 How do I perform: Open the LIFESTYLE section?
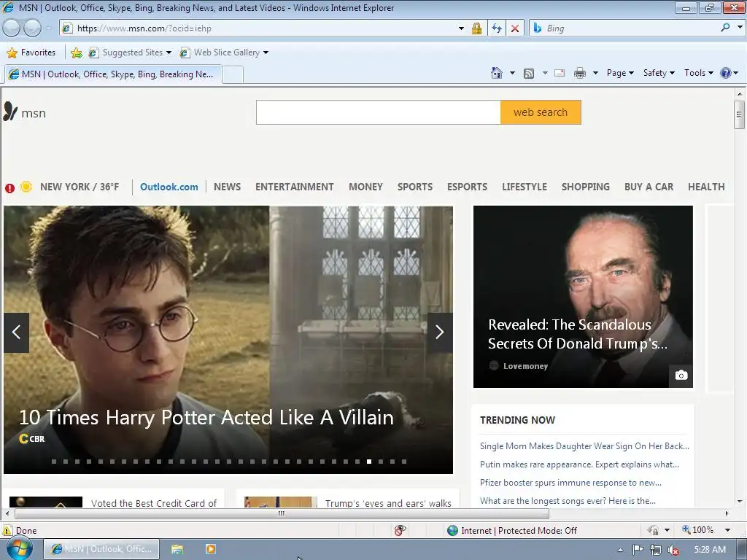pyautogui.click(x=524, y=187)
